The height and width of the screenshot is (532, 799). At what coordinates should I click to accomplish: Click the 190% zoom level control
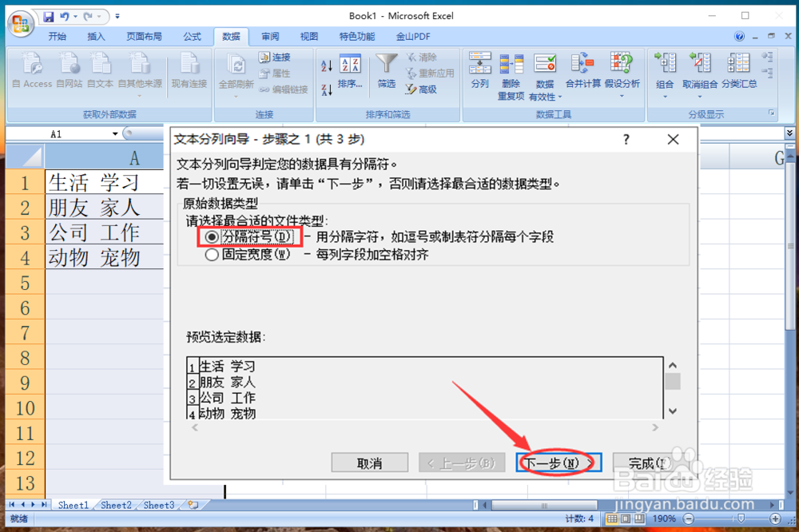(x=666, y=518)
